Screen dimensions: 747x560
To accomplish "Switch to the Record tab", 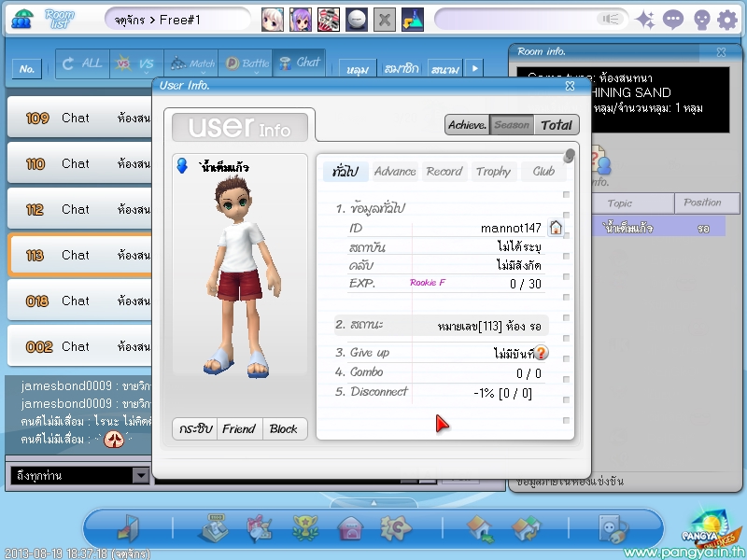I will coord(444,172).
